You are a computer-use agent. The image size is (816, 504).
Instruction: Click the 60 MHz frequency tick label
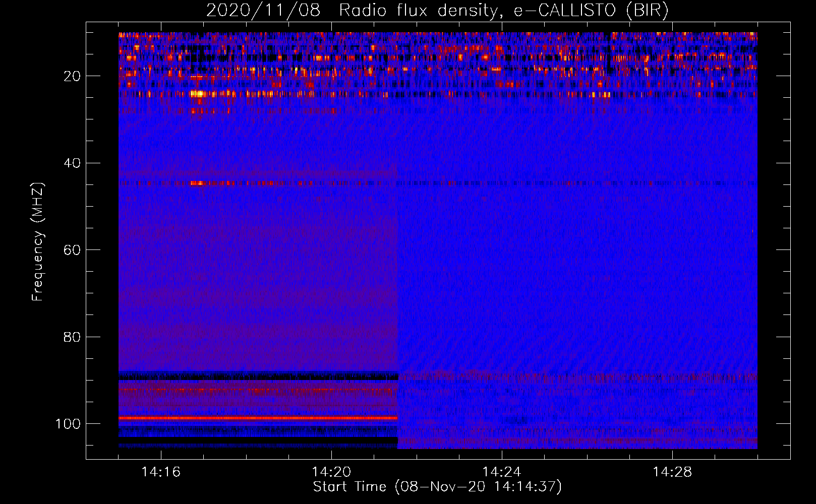click(72, 250)
